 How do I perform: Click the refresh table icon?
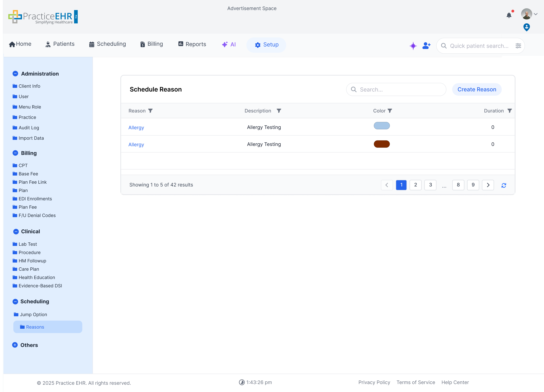[x=504, y=185]
